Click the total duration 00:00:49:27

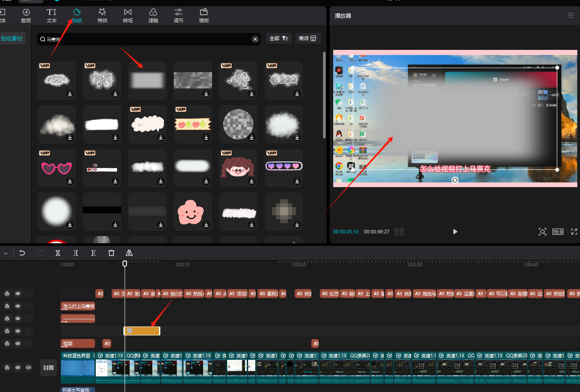376,232
